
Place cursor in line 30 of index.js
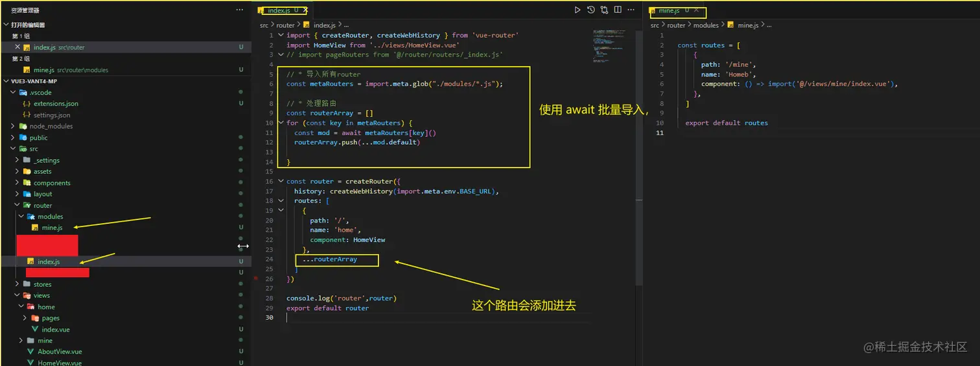tap(437, 317)
